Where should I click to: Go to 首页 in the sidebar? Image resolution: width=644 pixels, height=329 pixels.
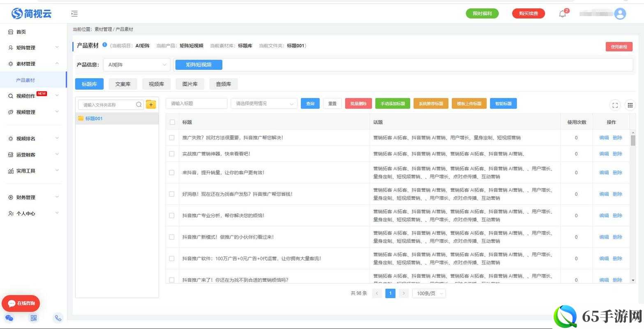point(21,32)
